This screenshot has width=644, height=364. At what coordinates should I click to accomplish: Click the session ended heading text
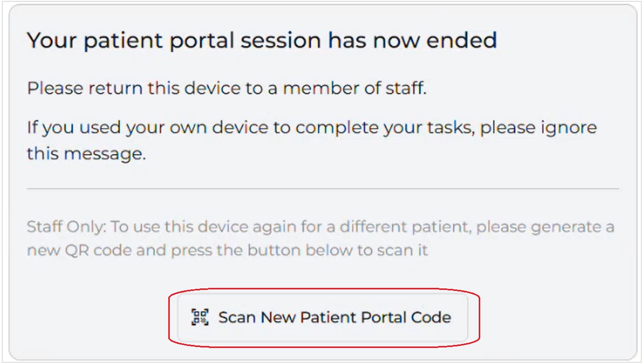(262, 40)
